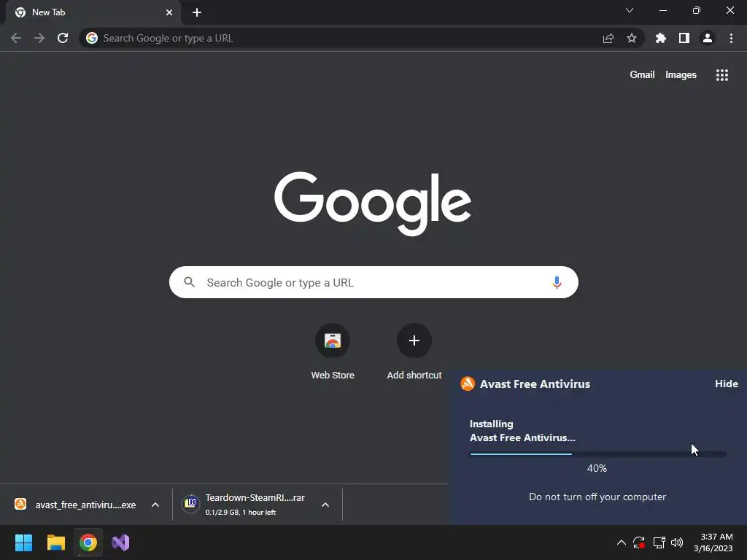
Task: Open the Chrome three-dot menu
Action: pyautogui.click(x=731, y=38)
